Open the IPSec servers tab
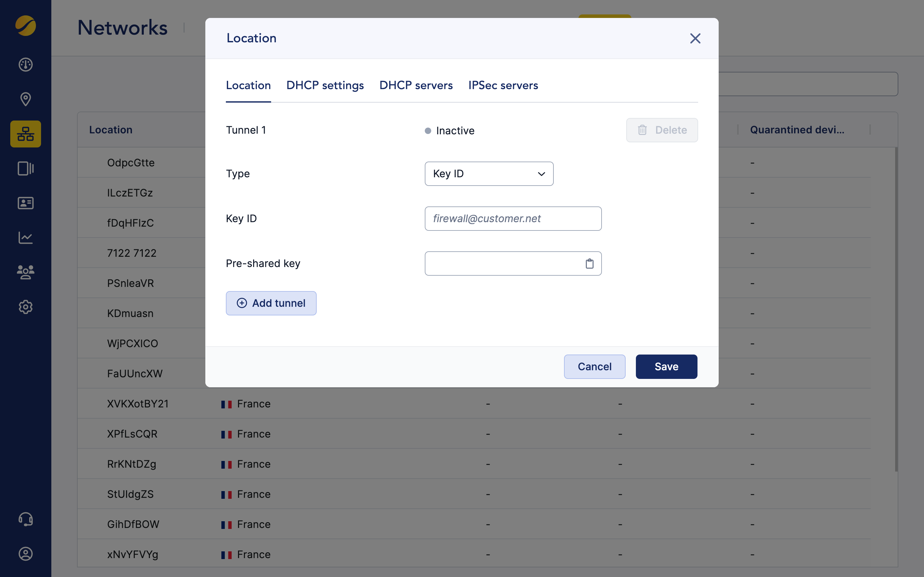Image resolution: width=924 pixels, height=577 pixels. [x=503, y=85]
